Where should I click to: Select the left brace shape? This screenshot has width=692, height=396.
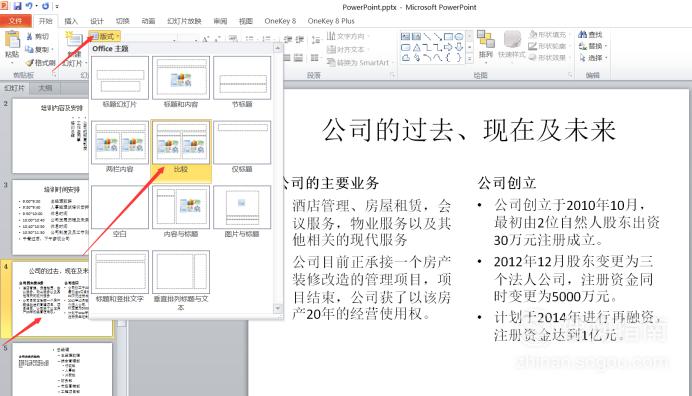tap(448, 58)
